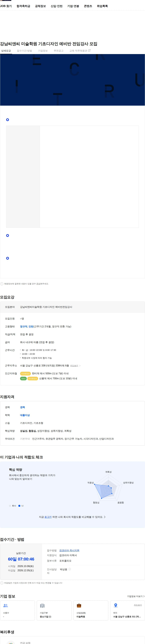The image size is (145, 644).
Task: Click the 잡코리아 이력서 form text
Action: pyautogui.click(x=68, y=555)
